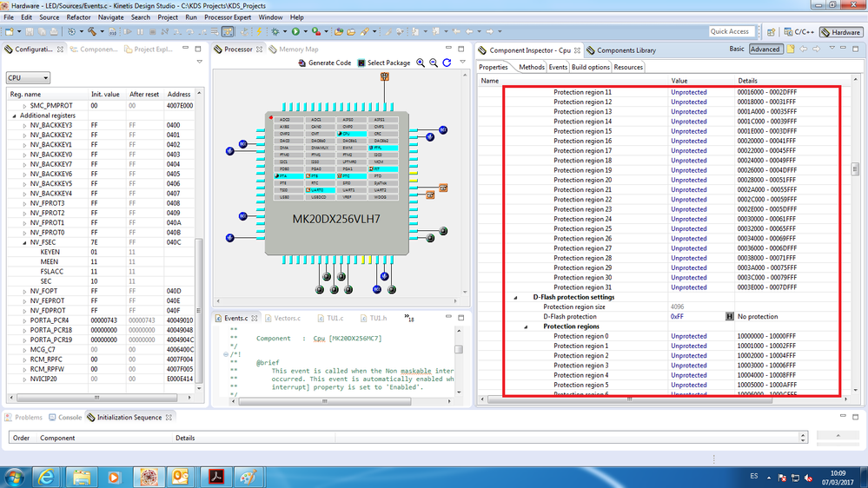Click Init. value column header
Image resolution: width=868 pixels, height=488 pixels.
[x=105, y=94]
